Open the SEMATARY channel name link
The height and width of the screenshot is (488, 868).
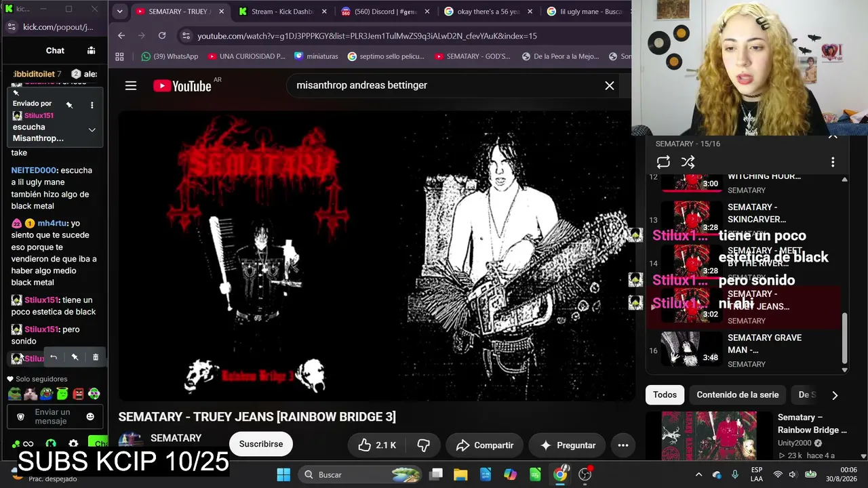point(176,438)
